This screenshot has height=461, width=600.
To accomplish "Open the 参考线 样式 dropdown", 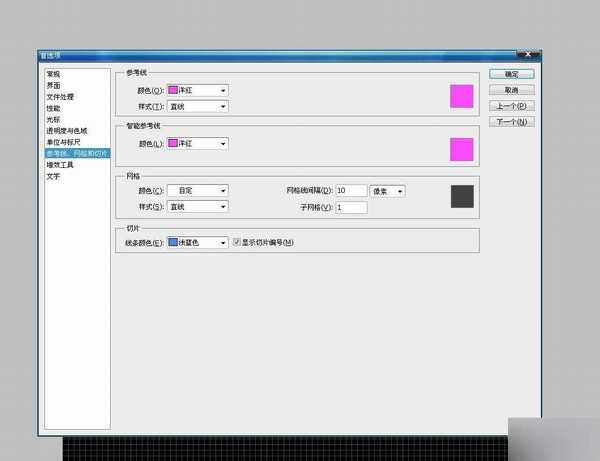I will (x=197, y=106).
